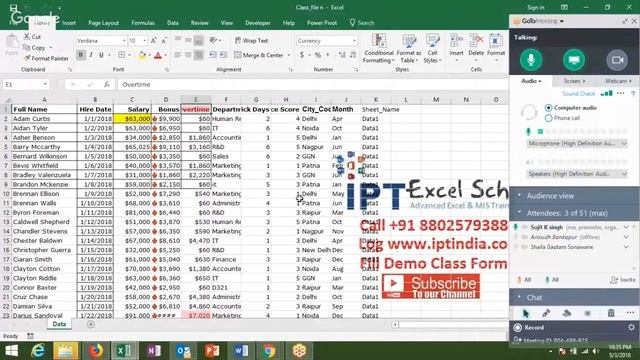Open the Formulas tab

pyautogui.click(x=143, y=23)
